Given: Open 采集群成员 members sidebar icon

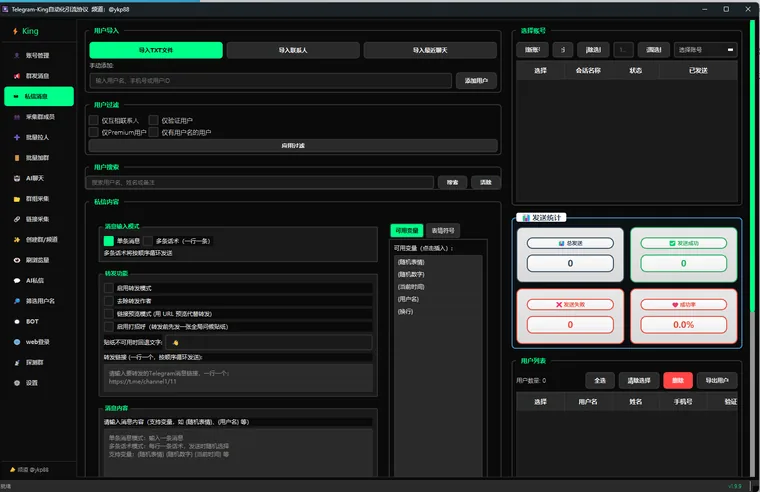Looking at the screenshot, I should (x=17, y=117).
